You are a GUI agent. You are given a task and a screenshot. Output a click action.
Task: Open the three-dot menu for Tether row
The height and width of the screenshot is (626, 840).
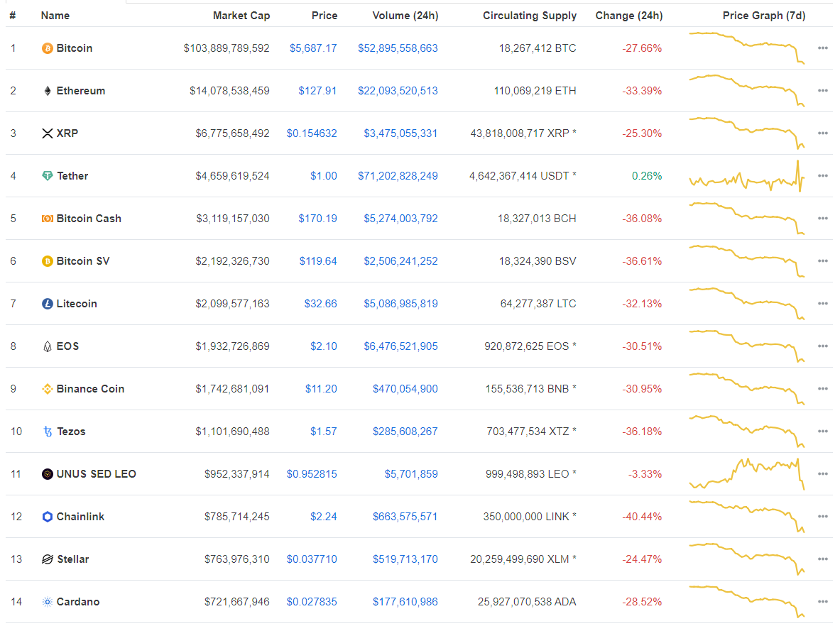coord(822,176)
